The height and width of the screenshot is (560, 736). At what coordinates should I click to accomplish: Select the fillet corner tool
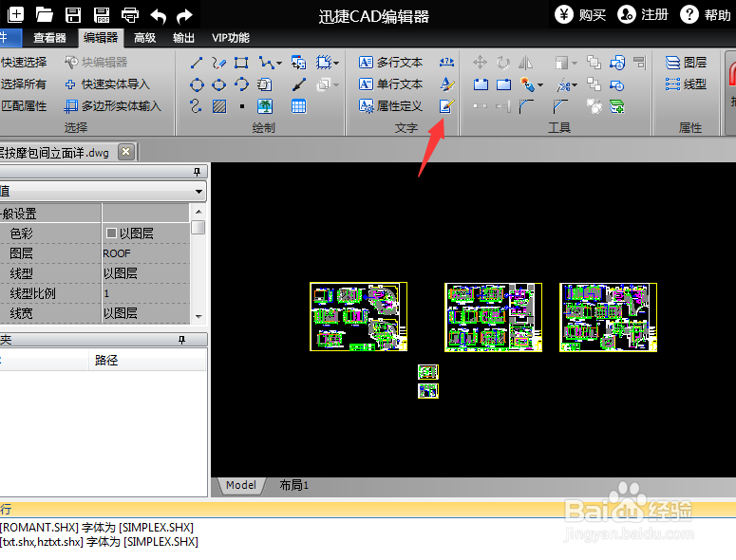(x=526, y=106)
